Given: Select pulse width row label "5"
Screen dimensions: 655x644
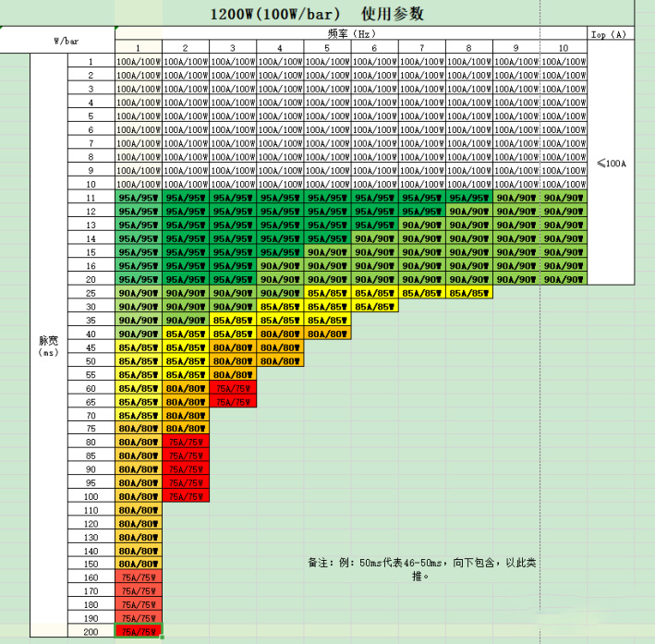Looking at the screenshot, I should tap(91, 115).
